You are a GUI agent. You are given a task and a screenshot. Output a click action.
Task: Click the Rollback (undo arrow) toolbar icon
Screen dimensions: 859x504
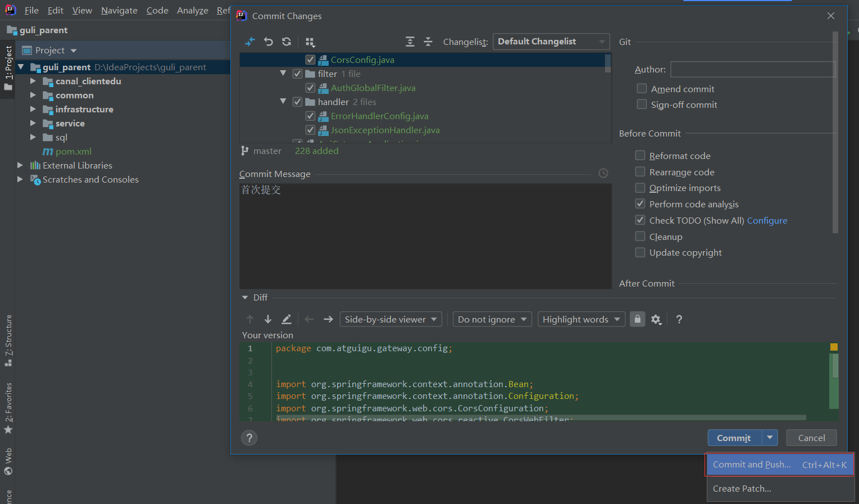pyautogui.click(x=269, y=42)
